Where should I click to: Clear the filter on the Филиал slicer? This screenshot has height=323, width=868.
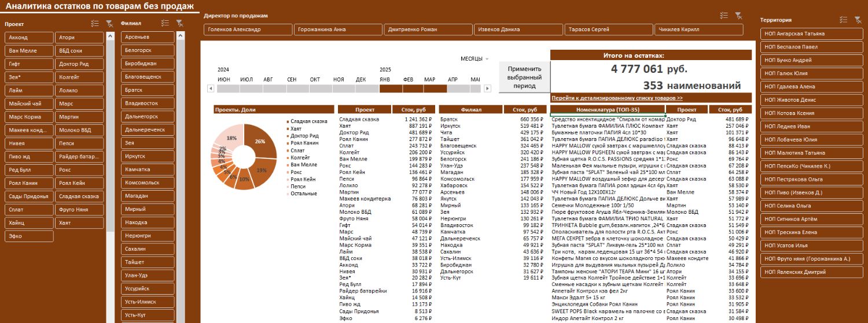tap(179, 24)
